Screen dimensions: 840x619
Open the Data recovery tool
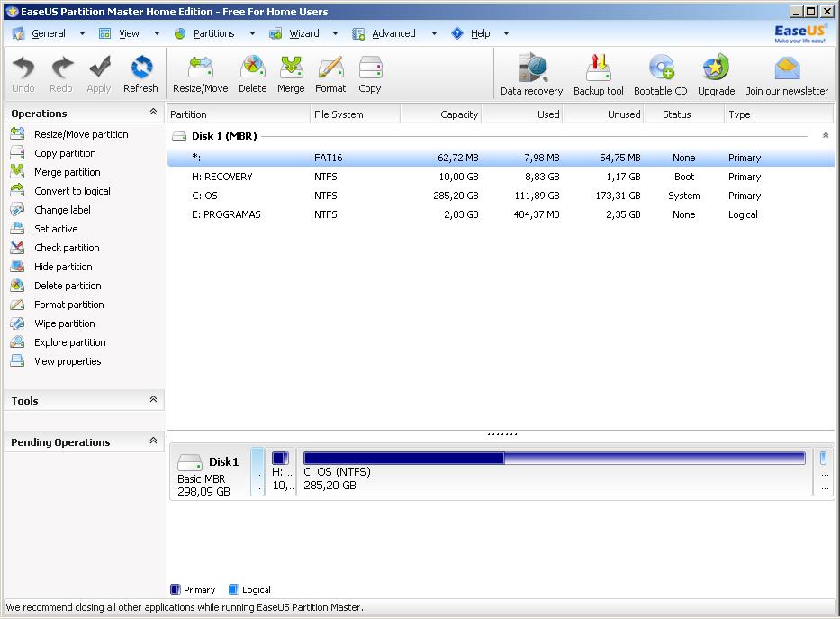531,75
